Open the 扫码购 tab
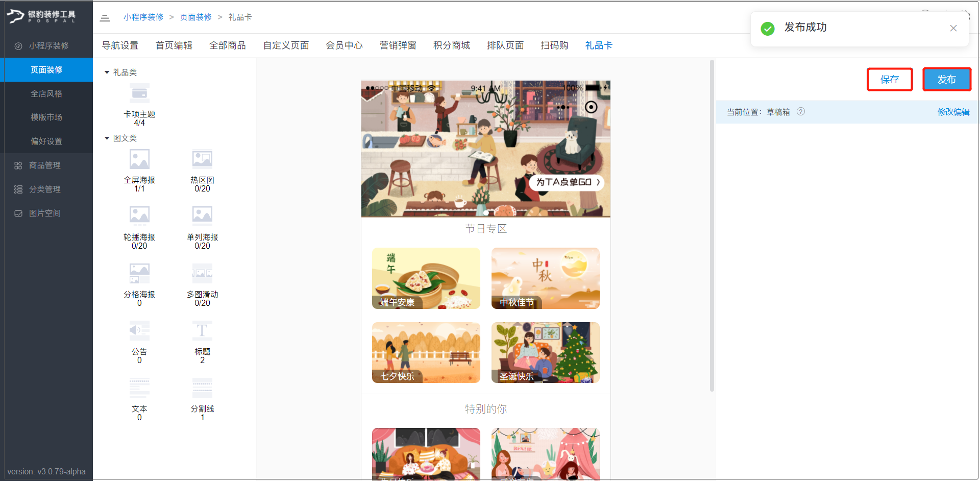 (x=554, y=45)
